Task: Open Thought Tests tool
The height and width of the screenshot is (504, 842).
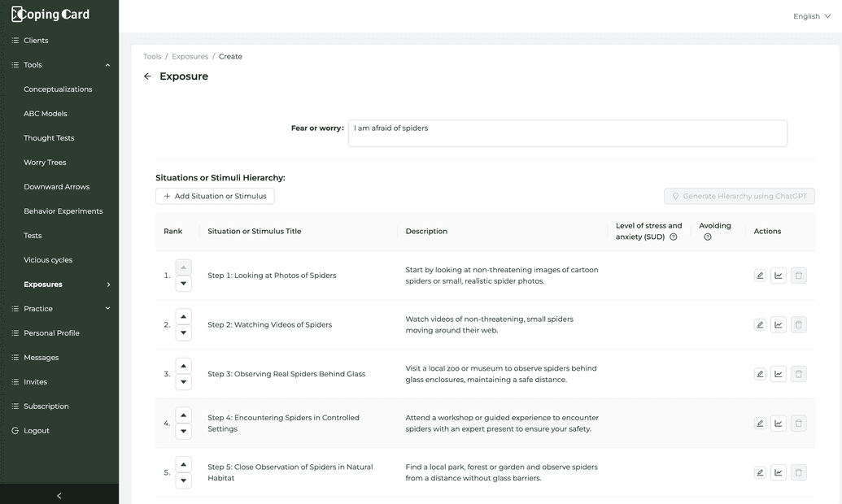Action: coord(49,138)
